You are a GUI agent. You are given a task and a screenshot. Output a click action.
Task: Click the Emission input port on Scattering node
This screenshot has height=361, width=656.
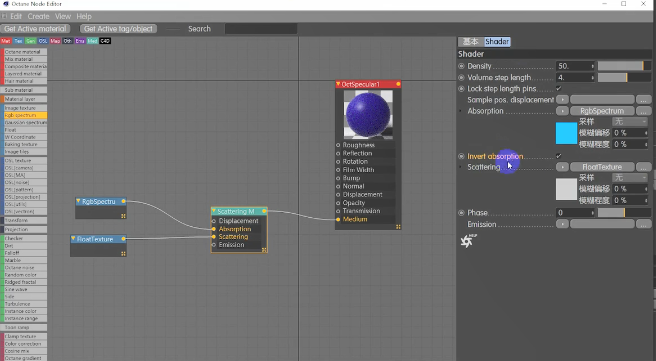[214, 245]
